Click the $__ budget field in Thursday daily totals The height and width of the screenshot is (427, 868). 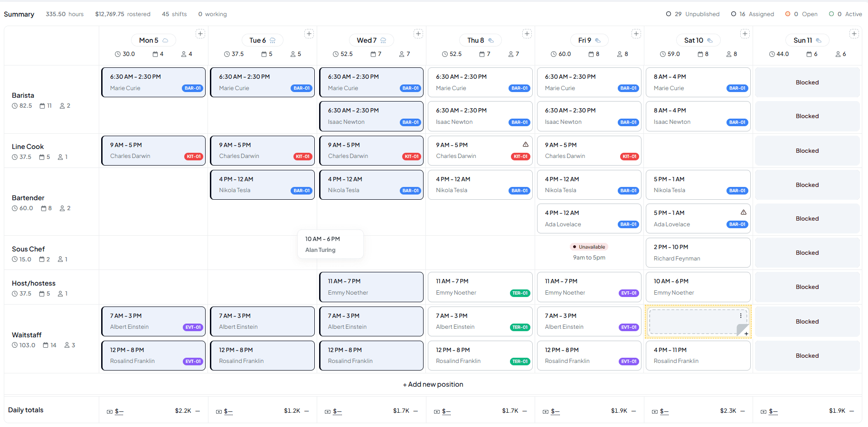click(x=446, y=411)
